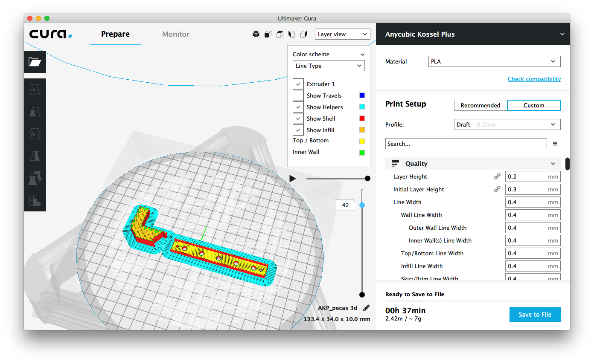Image resolution: width=594 pixels, height=364 pixels.
Task: Click the orange Show Infill color swatch
Action: (x=362, y=130)
